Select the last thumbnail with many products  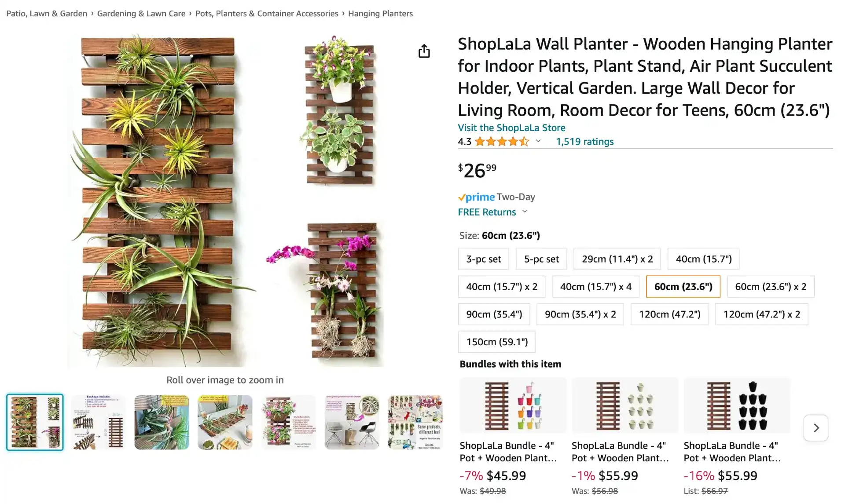tap(415, 422)
